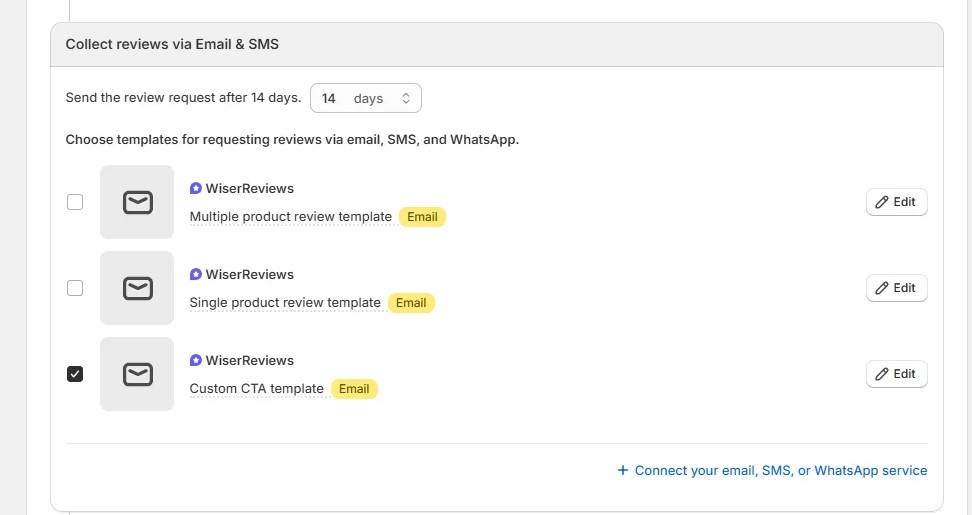Click the envelope icon for Custom CTA template
This screenshot has height=515, width=972.
click(137, 374)
